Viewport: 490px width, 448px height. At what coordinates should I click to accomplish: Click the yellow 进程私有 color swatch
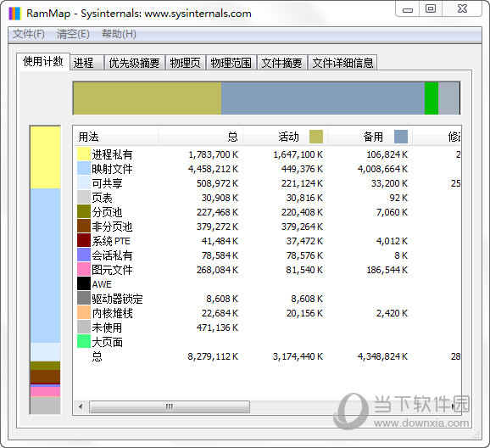click(x=84, y=154)
